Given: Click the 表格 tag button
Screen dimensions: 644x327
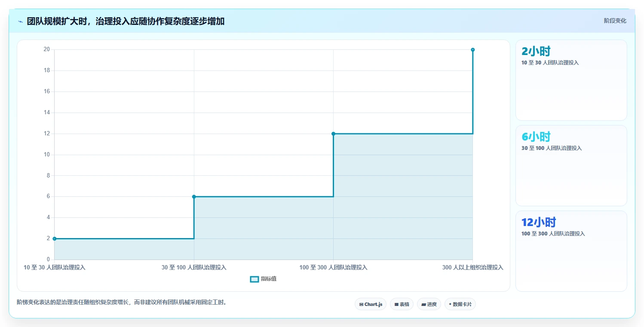Looking at the screenshot, I should pos(402,304).
